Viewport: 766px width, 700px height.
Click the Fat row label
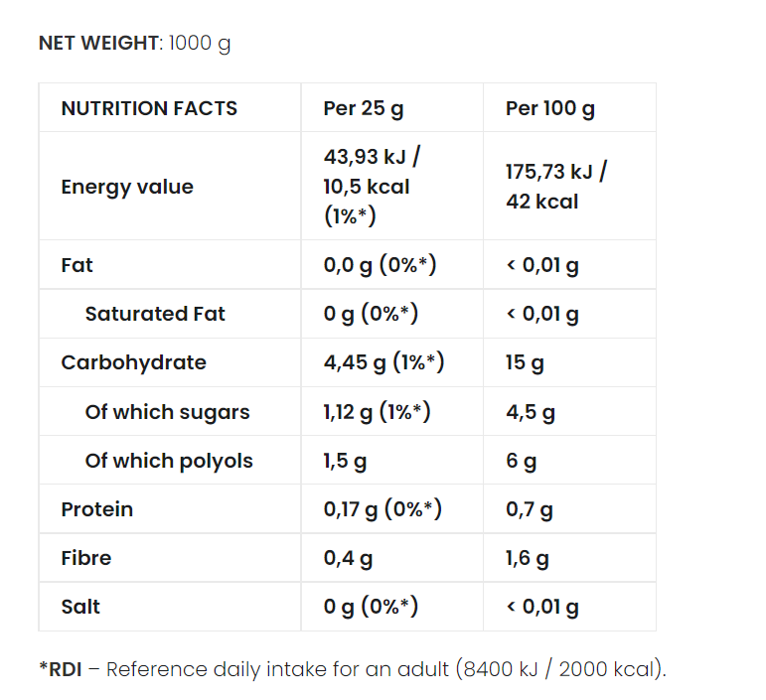pyautogui.click(x=77, y=265)
